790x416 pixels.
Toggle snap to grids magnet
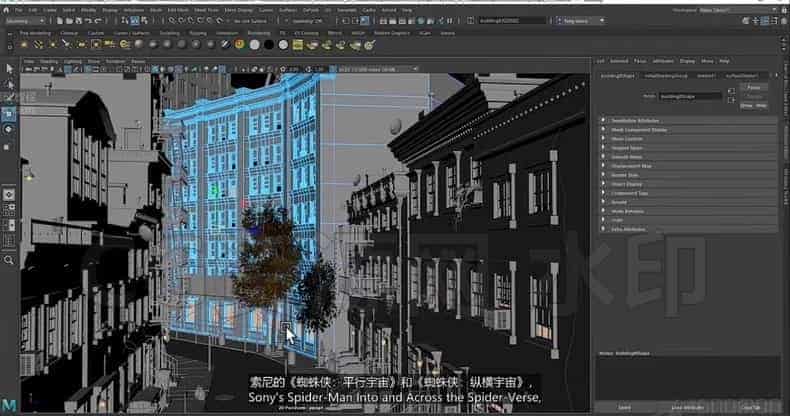pyautogui.click(x=172, y=21)
